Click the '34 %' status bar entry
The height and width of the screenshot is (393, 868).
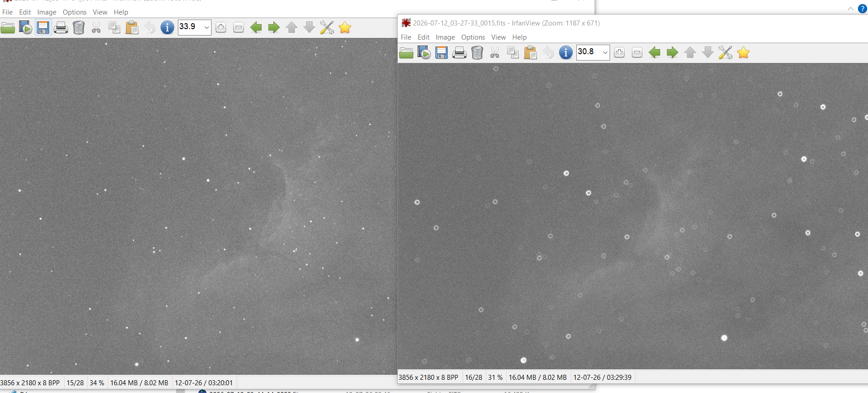[x=97, y=383]
